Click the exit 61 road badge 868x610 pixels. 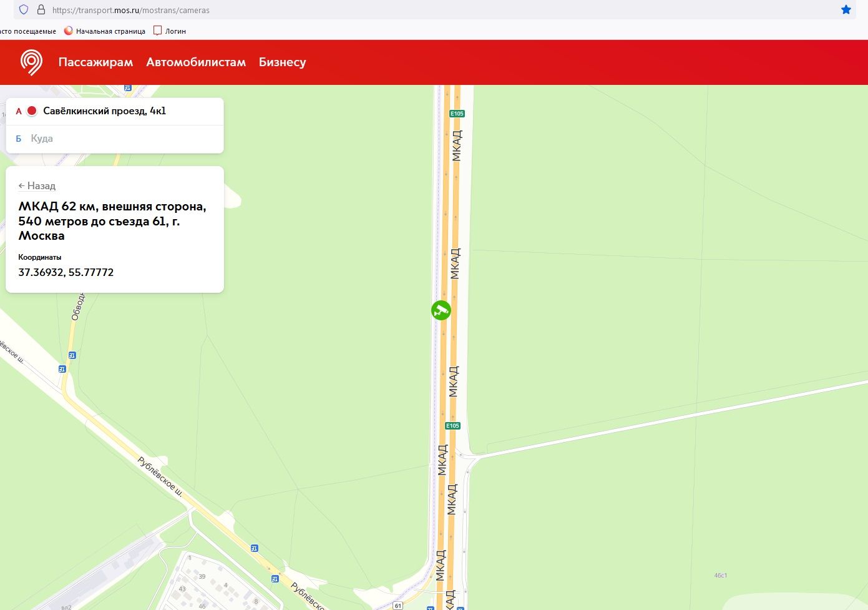point(398,606)
